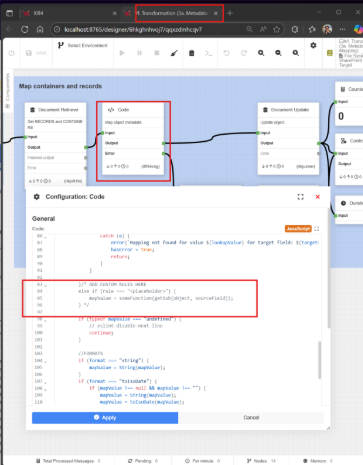Click the Code node's Output port
Viewport: 363px width, 465px height.
(164, 143)
